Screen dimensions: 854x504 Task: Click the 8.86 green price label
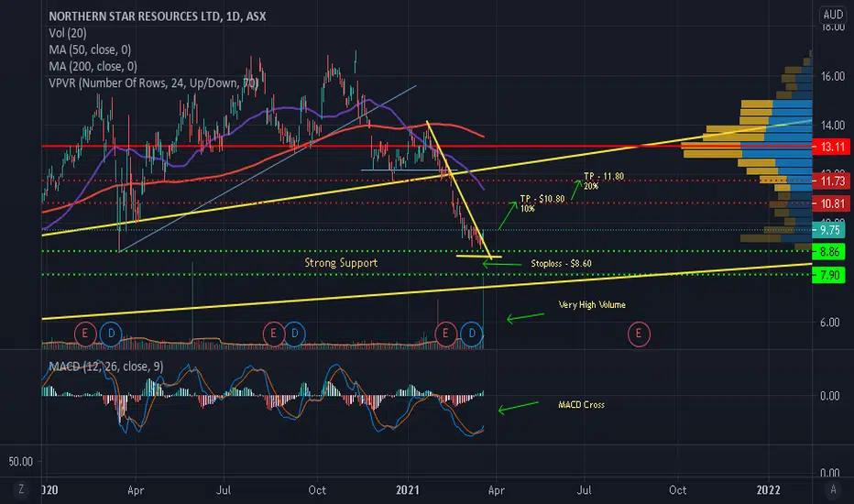[x=828, y=252]
